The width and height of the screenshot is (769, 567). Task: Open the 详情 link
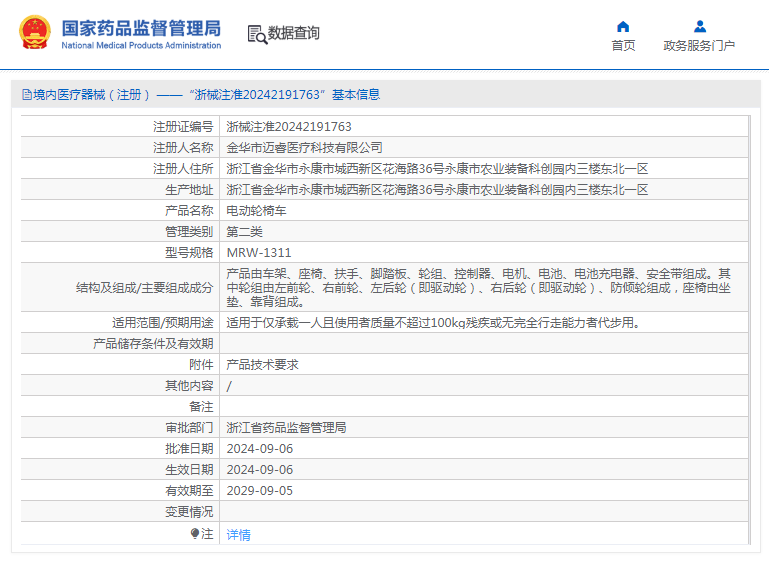[238, 535]
